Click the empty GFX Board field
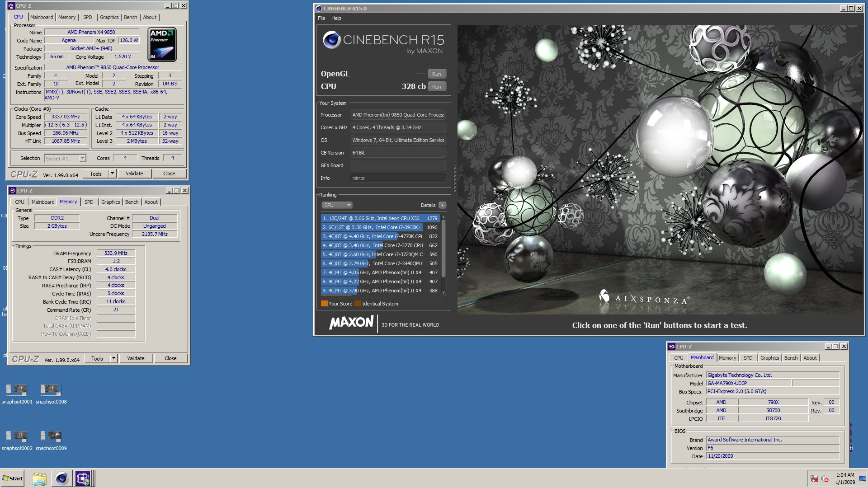 pyautogui.click(x=398, y=165)
